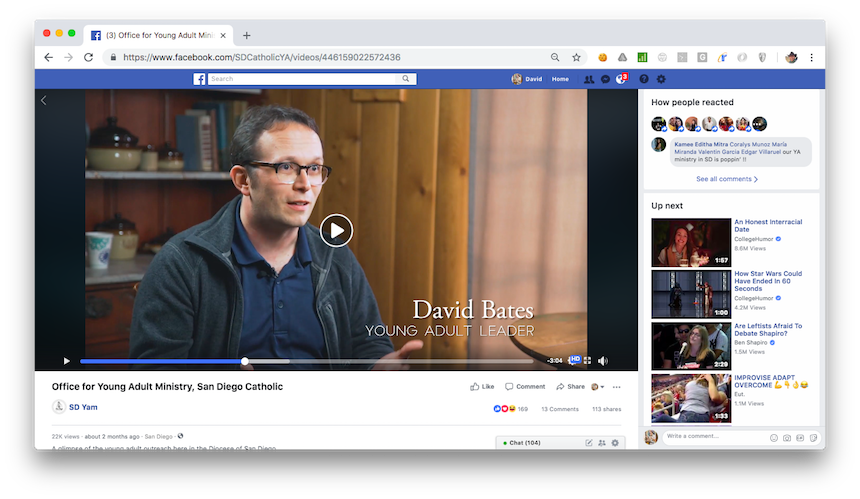
Task: Click browser back arrow
Action: coord(49,57)
